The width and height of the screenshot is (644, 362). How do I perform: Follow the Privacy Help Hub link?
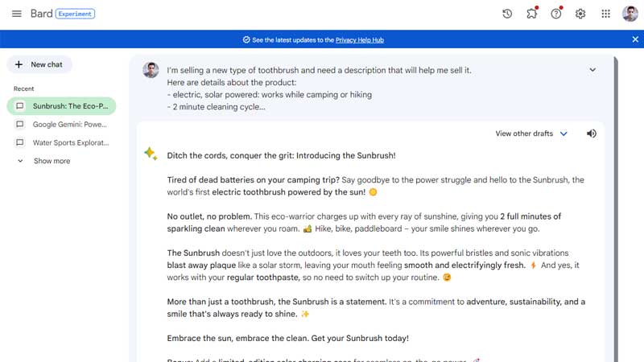[359, 39]
